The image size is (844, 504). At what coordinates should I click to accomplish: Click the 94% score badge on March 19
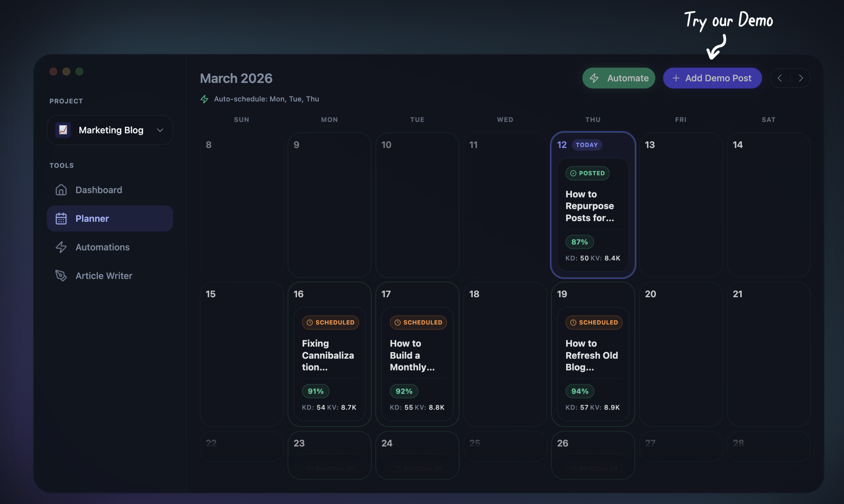point(580,391)
